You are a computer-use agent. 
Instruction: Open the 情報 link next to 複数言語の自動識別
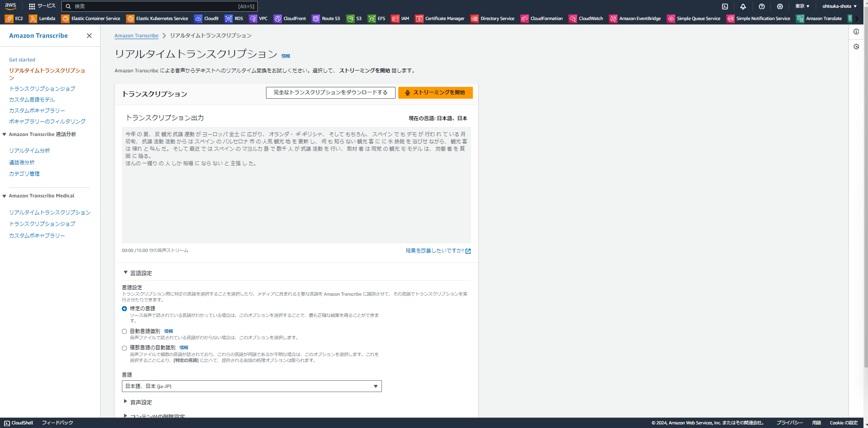coord(184,347)
